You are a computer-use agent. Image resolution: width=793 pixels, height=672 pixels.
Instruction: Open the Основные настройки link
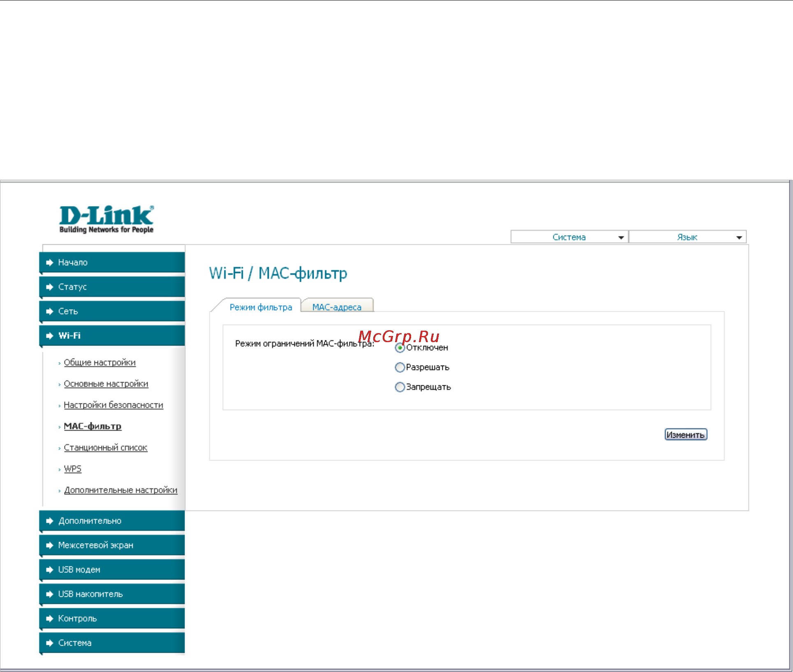(106, 384)
